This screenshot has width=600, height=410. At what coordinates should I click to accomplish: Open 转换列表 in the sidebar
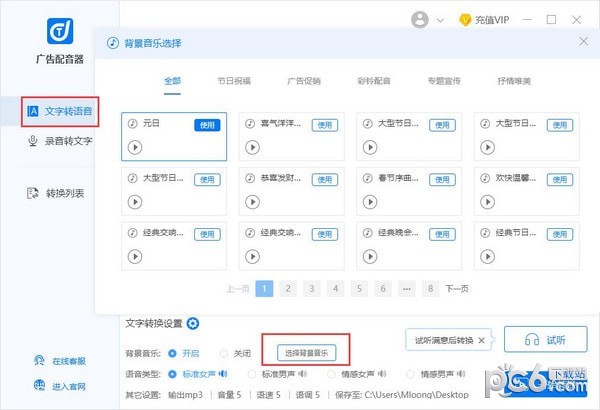click(55, 193)
